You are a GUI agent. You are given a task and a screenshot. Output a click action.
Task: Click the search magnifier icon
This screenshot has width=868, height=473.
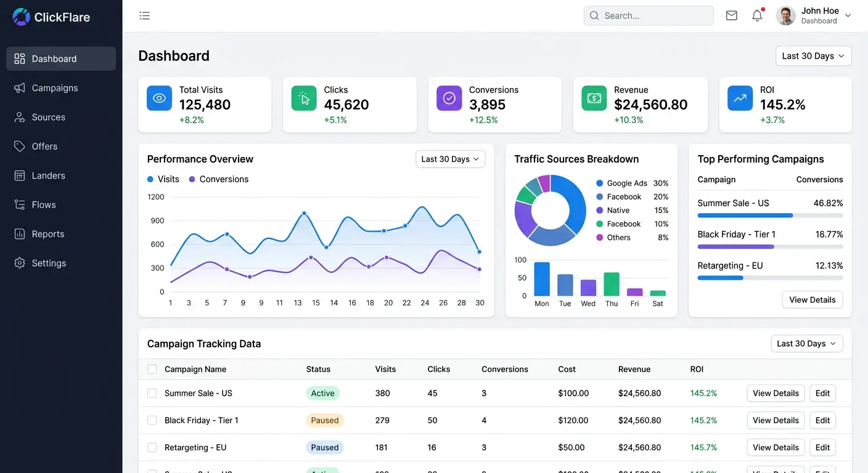[594, 15]
